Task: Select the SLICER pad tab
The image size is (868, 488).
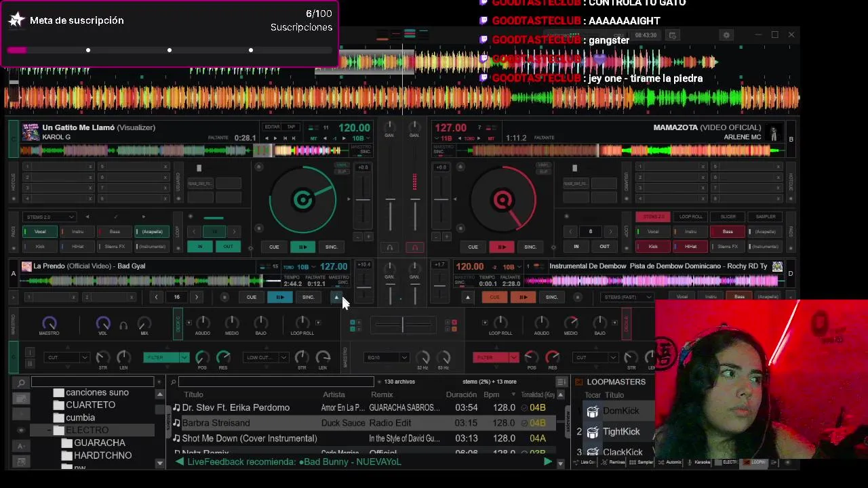Action: (x=728, y=217)
